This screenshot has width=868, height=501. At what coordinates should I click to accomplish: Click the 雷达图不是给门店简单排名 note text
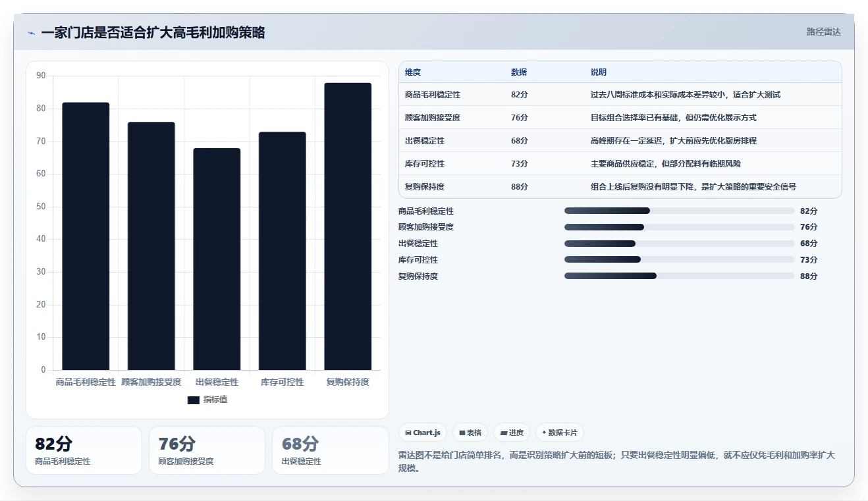[x=617, y=461]
